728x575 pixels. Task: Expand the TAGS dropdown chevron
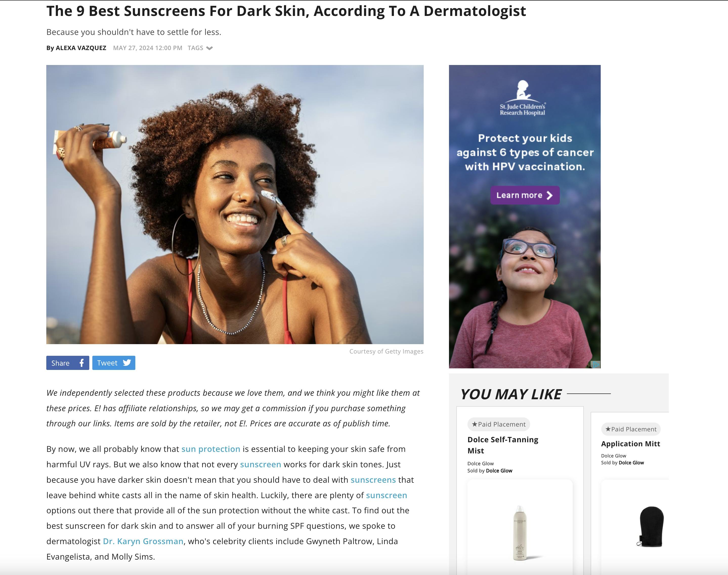tap(209, 48)
